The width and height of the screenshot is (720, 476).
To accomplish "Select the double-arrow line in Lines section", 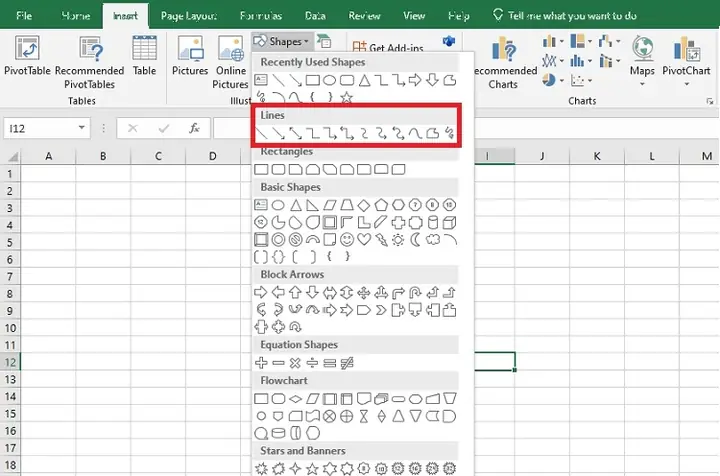I will click(x=295, y=134).
